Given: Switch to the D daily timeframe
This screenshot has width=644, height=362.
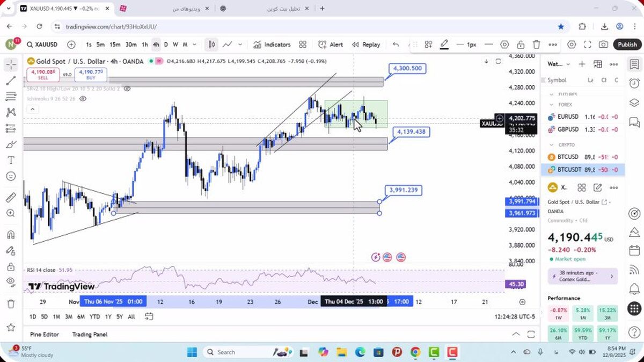Looking at the screenshot, I should point(166,45).
